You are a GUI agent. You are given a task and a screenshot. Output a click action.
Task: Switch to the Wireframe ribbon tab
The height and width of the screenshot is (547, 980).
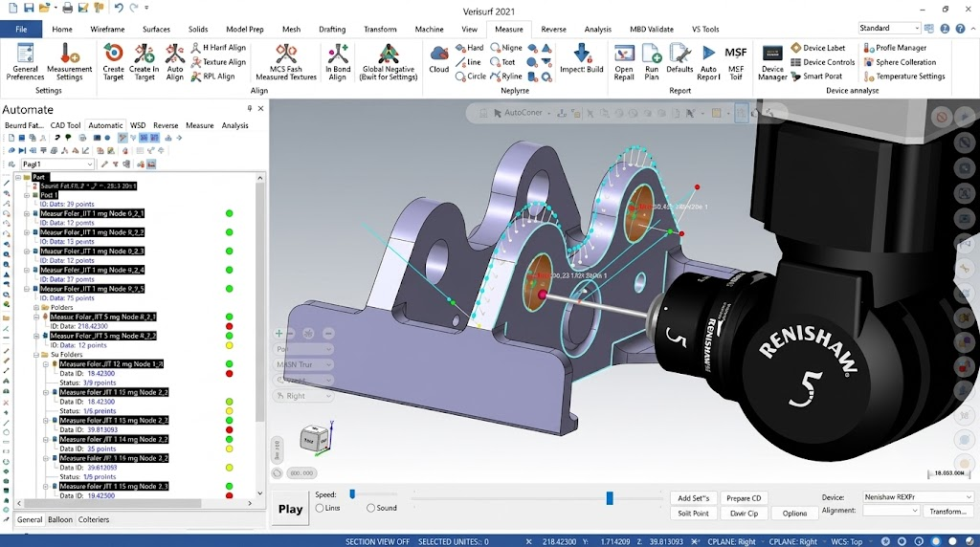(107, 29)
